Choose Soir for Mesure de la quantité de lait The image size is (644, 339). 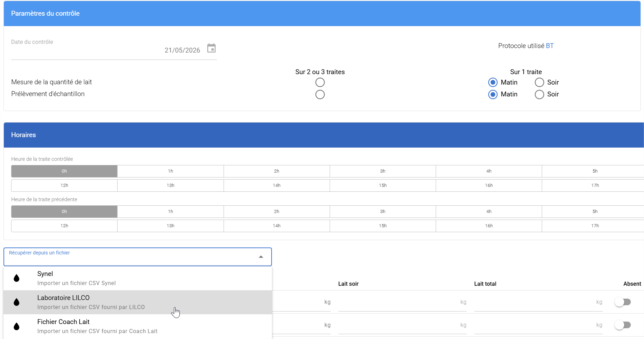coord(539,82)
